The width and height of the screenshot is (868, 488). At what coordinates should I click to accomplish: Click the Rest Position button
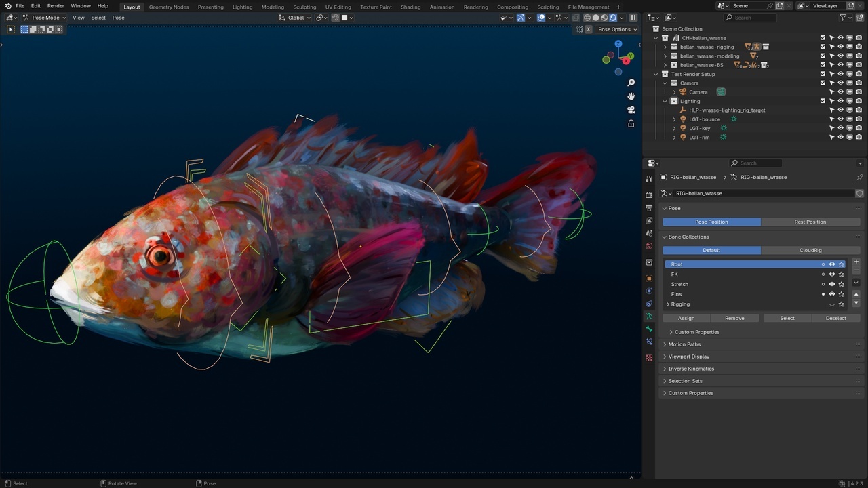(x=810, y=222)
